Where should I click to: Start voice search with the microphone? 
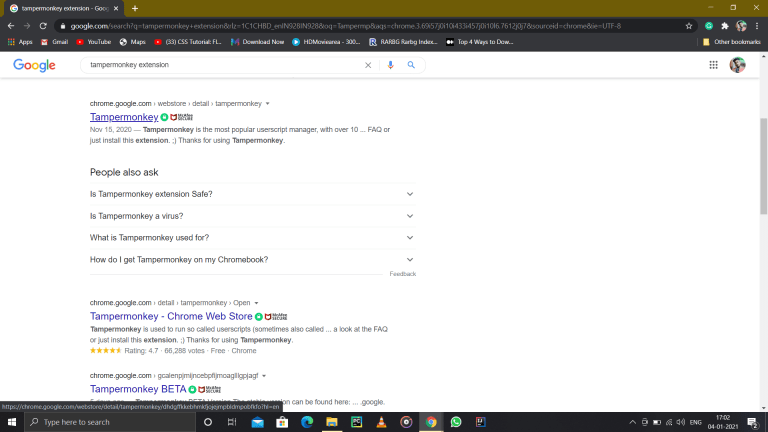pyautogui.click(x=390, y=65)
